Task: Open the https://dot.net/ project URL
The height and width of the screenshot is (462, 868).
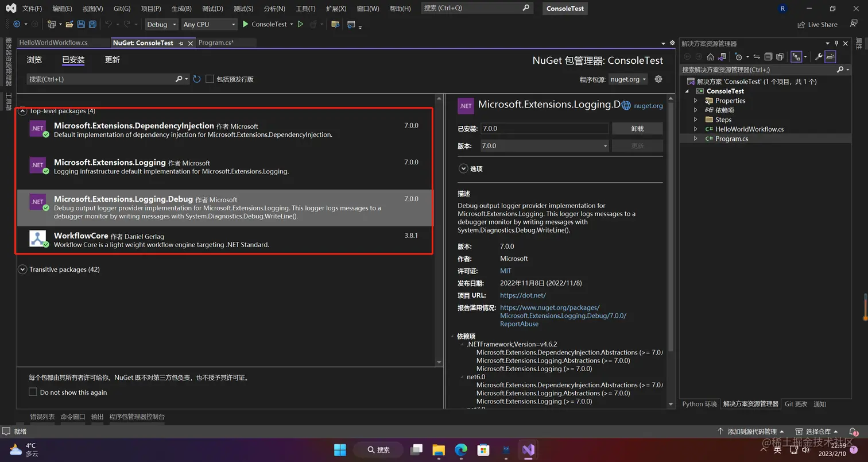Action: pos(523,295)
